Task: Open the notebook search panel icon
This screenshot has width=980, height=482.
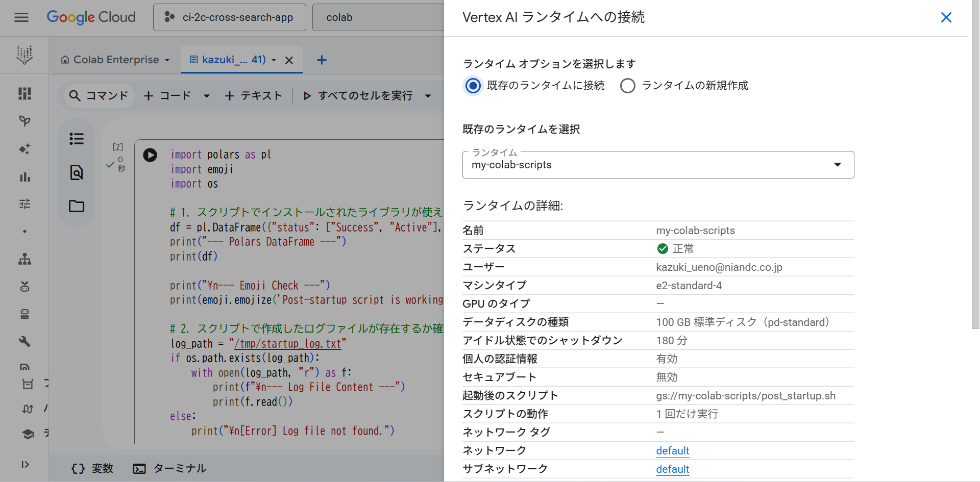Action: click(x=76, y=172)
